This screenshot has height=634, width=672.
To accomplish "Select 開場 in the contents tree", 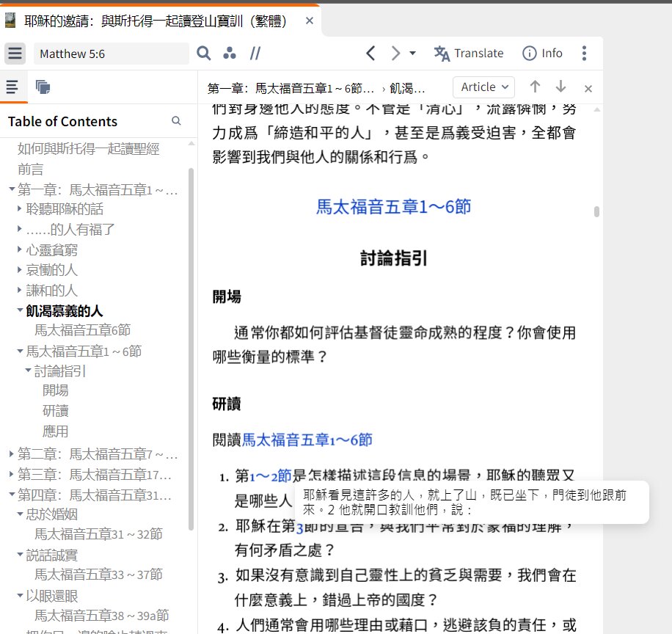I will point(55,390).
